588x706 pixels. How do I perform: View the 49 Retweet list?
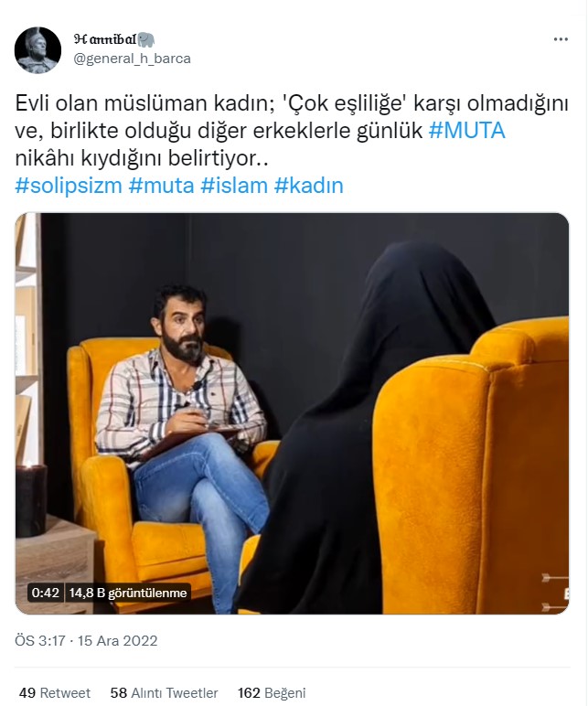pos(55,692)
